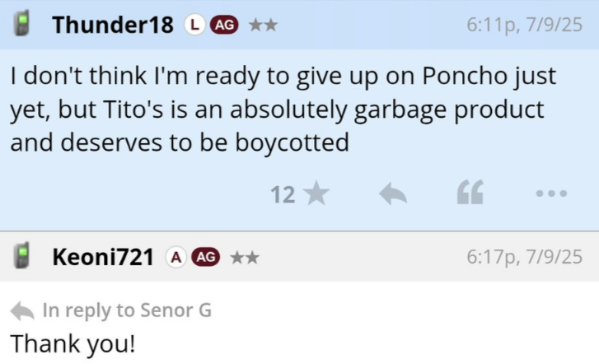599x364 pixels.
Task: Click the A badge next to Keoni721
Action: 175,257
